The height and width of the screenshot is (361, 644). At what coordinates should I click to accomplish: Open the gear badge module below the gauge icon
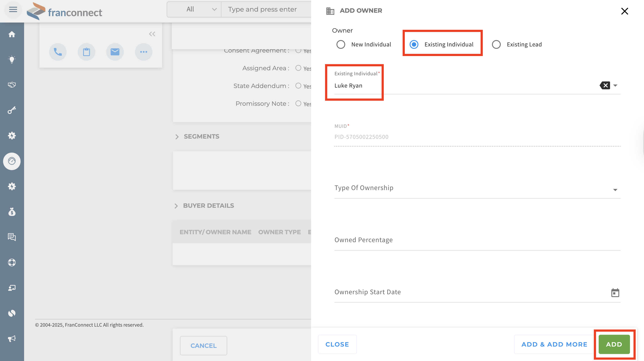pos(12,186)
